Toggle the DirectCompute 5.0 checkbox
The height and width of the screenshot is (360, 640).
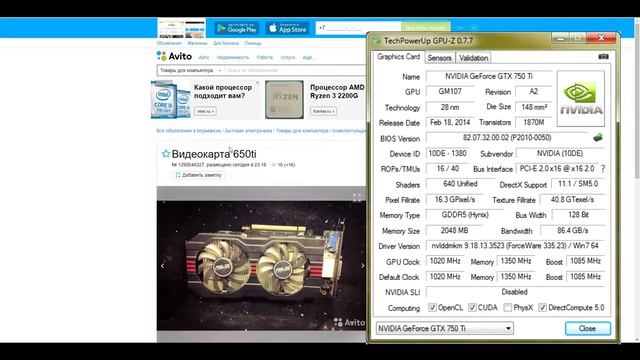tap(542, 307)
